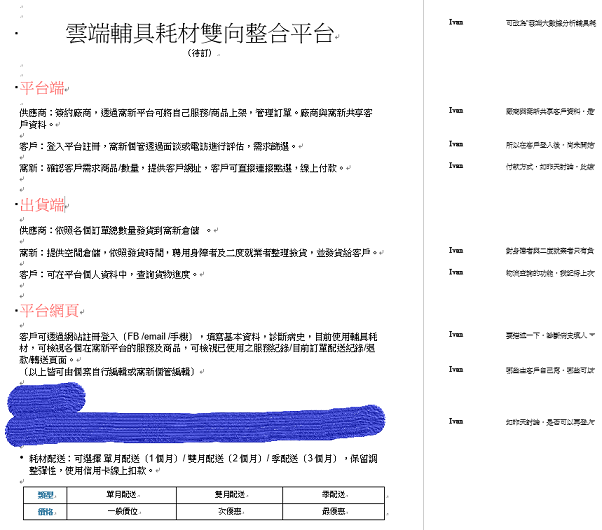
Task: Click the title 雲端輔具耗材雙向整合平台
Action: click(x=199, y=33)
